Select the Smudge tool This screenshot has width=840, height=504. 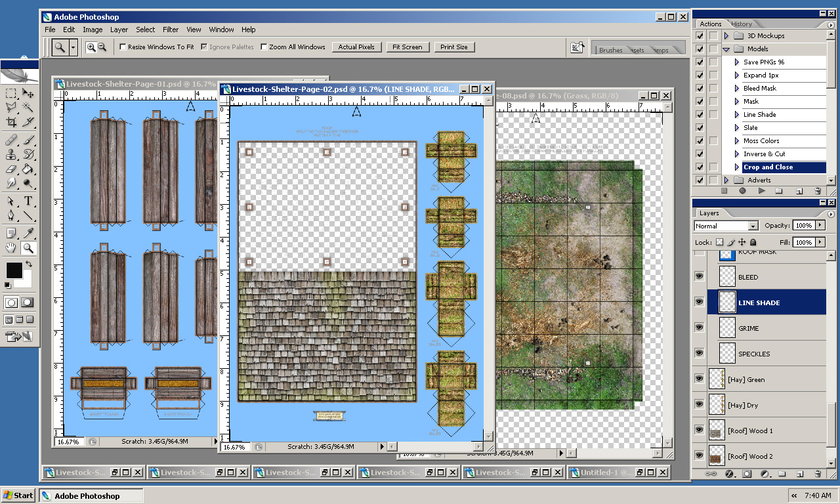[11, 183]
